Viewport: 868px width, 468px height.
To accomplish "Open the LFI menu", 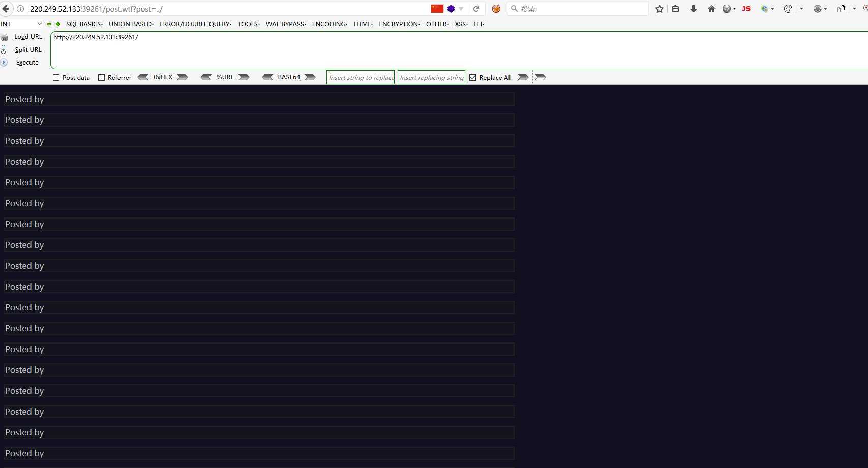I will tap(480, 24).
